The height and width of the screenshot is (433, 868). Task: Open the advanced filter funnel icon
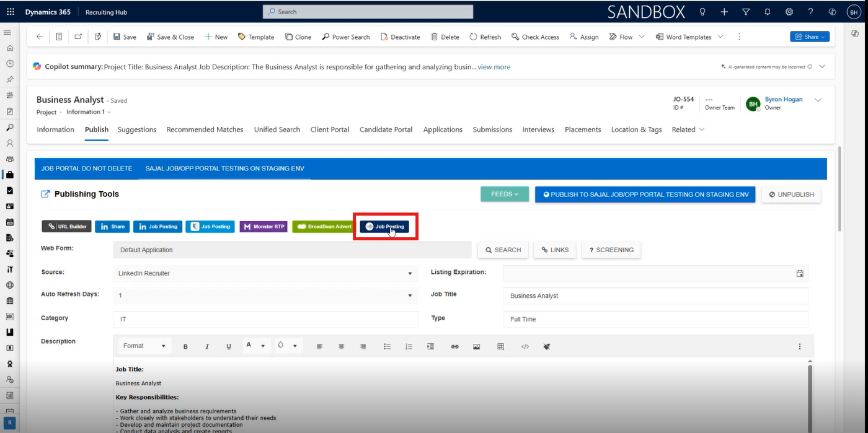click(746, 12)
